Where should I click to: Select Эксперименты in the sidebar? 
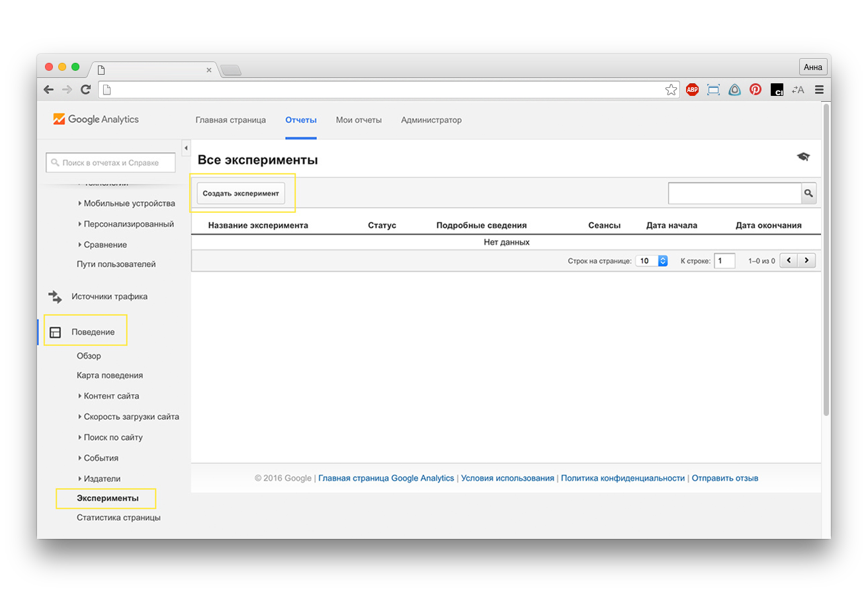tap(107, 498)
